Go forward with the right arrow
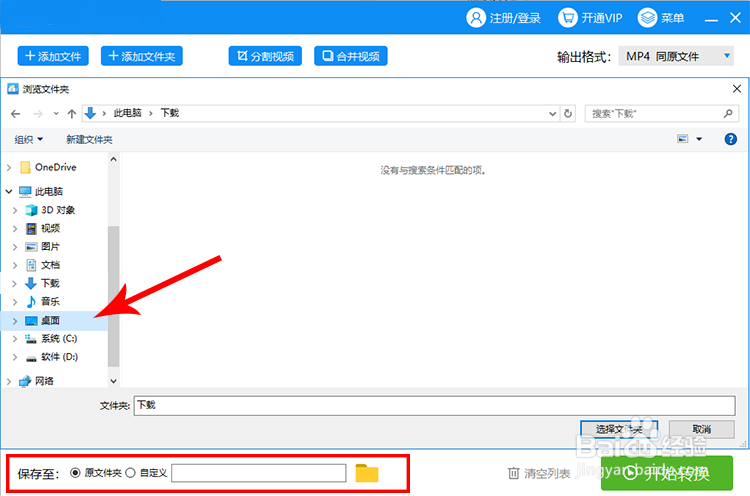Image resolution: width=750 pixels, height=496 pixels. coord(38,114)
